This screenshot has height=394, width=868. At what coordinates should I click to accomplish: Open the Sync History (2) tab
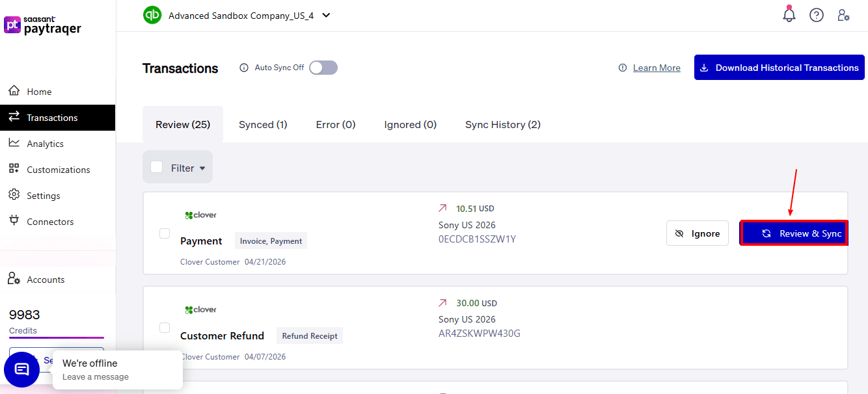pyautogui.click(x=503, y=124)
